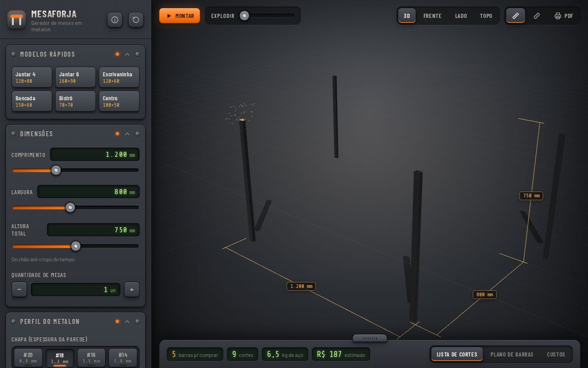This screenshot has height=368, width=588.
Task: Focus the Altura Total value field
Action: 93,230
